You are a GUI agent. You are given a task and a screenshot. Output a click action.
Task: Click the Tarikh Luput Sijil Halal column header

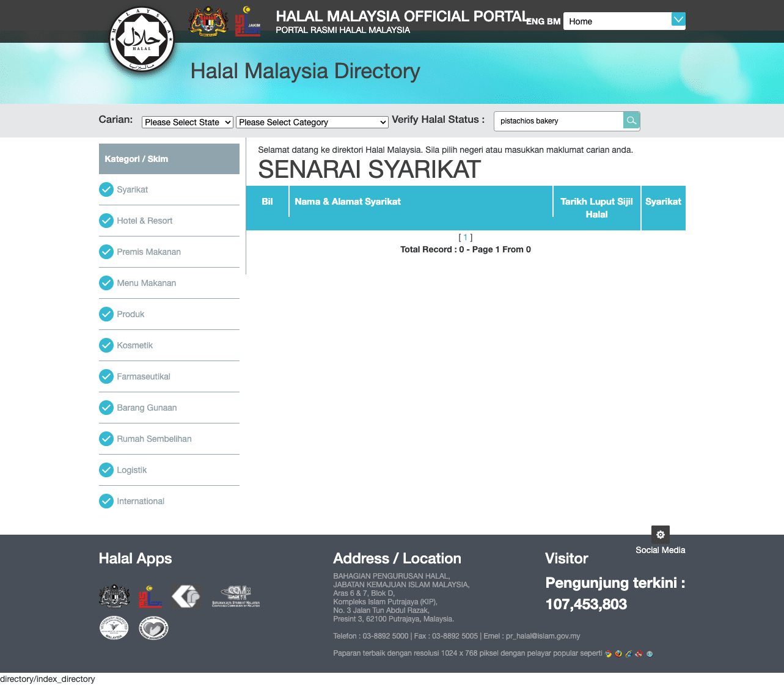[x=597, y=208]
